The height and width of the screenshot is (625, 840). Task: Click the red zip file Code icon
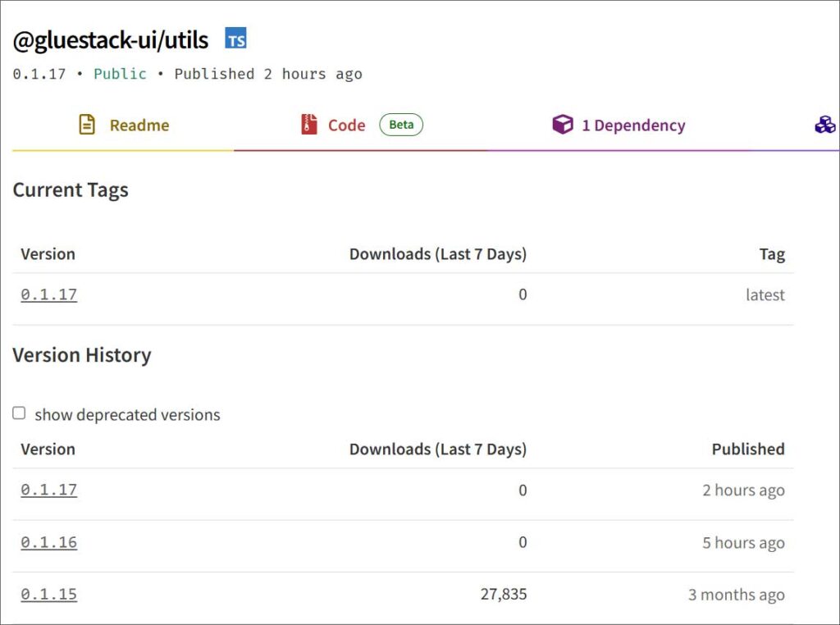308,125
